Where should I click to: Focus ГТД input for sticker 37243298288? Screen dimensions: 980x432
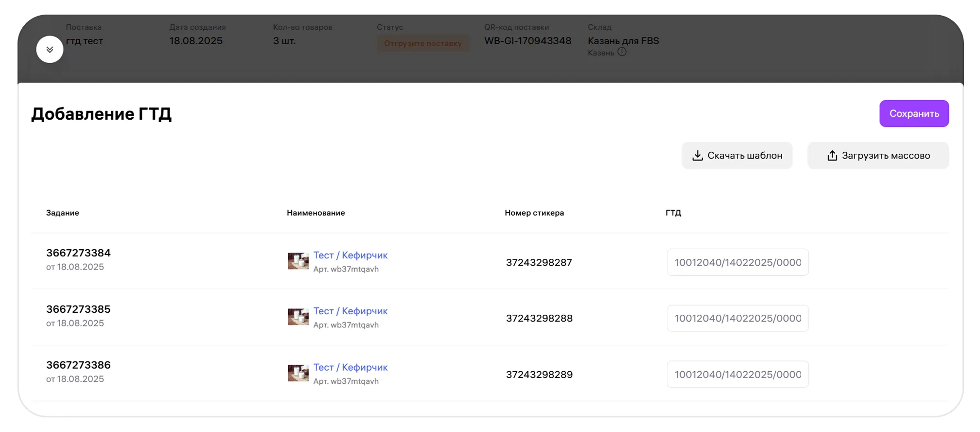tap(737, 319)
